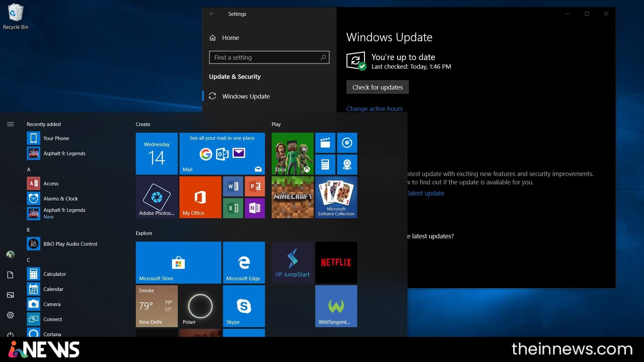The image size is (644, 362).
Task: Open the Groove Music small tile
Action: [x=347, y=143]
